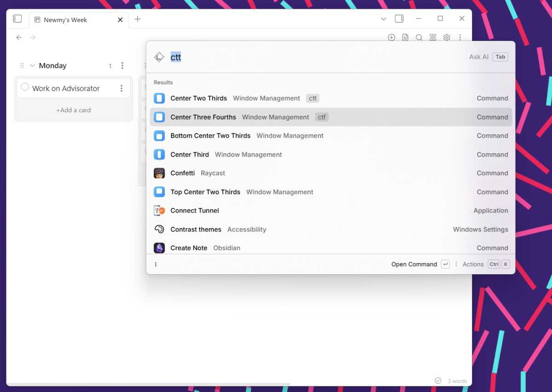Open the settings gear icon in the toolbar
Image resolution: width=552 pixels, height=392 pixels.
[x=447, y=37]
